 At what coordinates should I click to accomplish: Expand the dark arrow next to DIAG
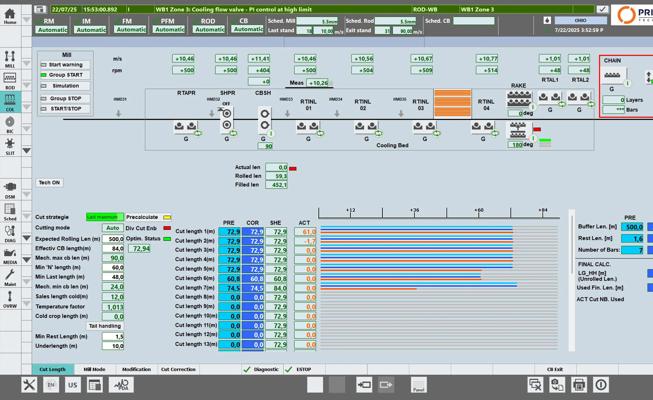[x=26, y=238]
